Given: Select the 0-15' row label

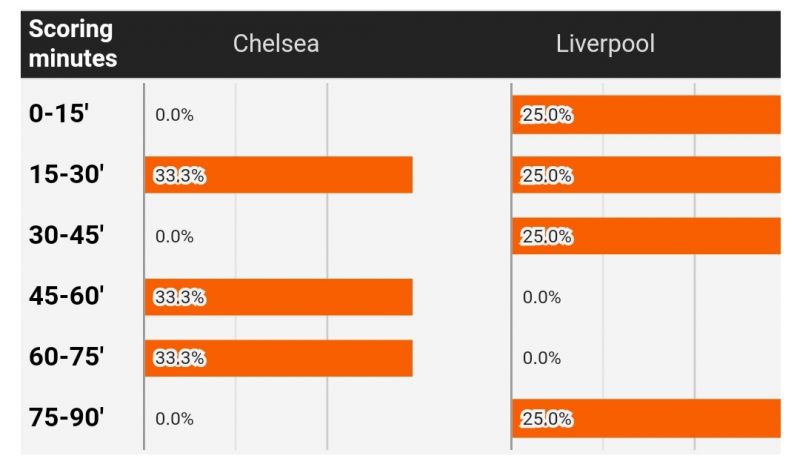Looking at the screenshot, I should point(60,113).
